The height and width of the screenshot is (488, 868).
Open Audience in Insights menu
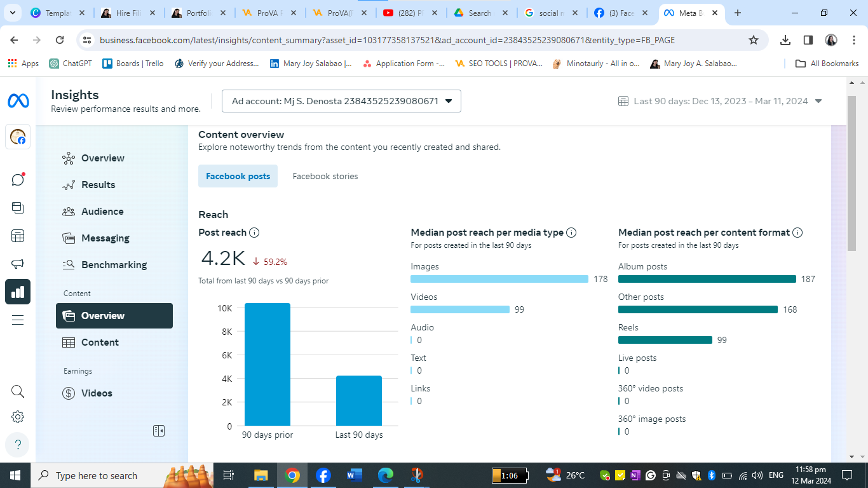pyautogui.click(x=114, y=212)
